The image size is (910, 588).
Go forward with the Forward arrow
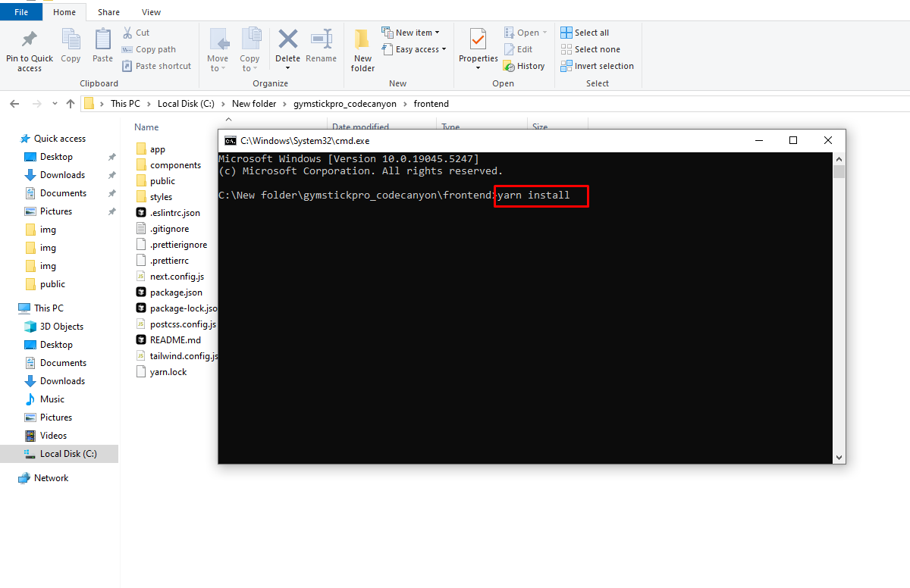36,104
